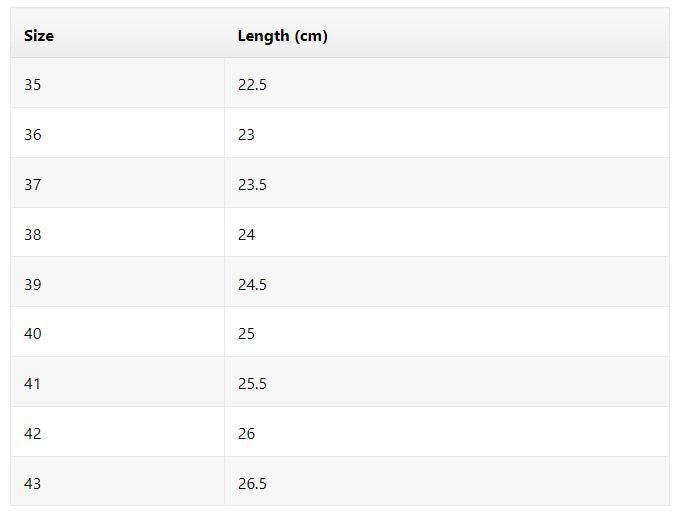Select the size 37 cell
The image size is (674, 514).
coord(33,185)
